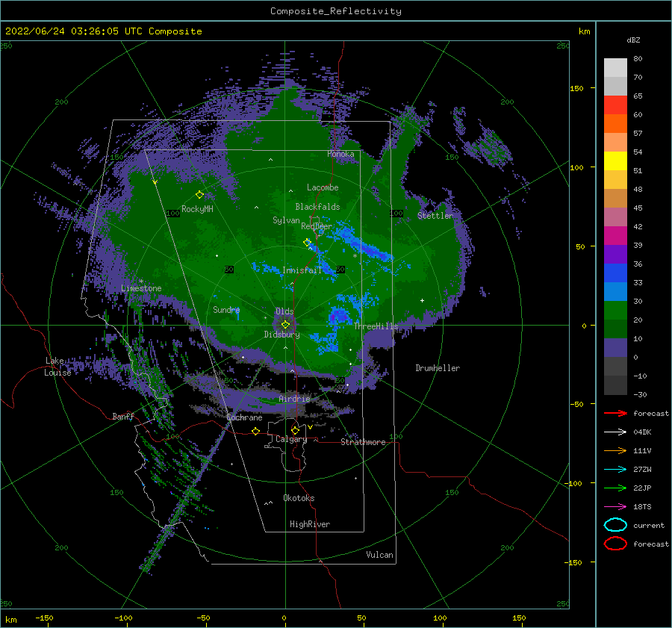Select the bright green swatch in the dBZ scale
Image resolution: width=672 pixels, height=628 pixels.
615,311
